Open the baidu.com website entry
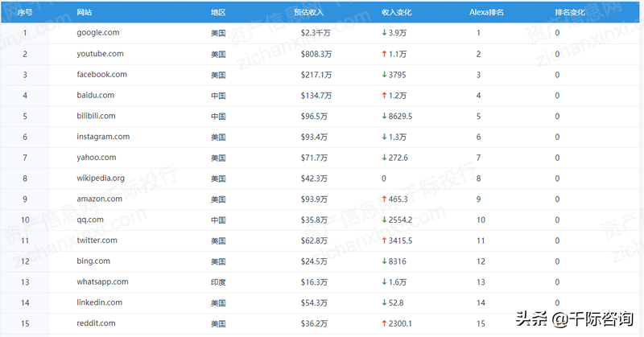644x337 pixels. pyautogui.click(x=95, y=95)
